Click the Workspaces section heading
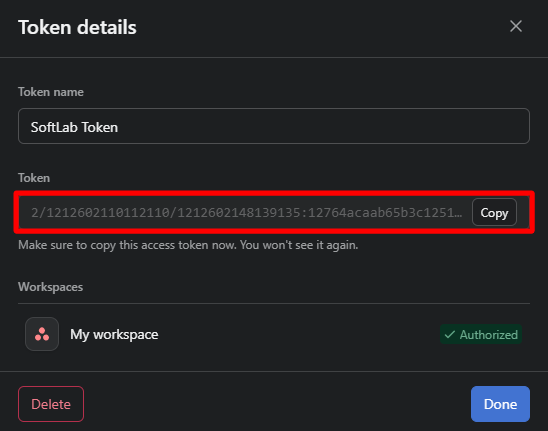The image size is (548, 431). coord(51,287)
